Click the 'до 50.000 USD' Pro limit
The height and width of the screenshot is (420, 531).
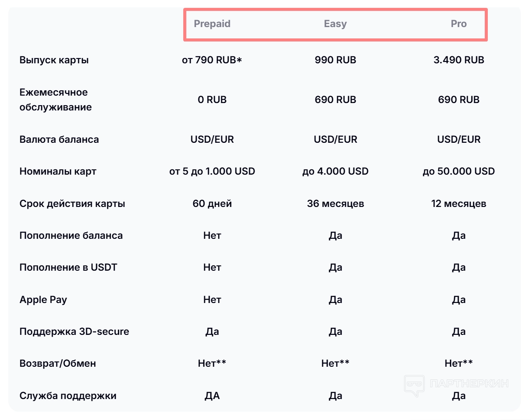(459, 171)
